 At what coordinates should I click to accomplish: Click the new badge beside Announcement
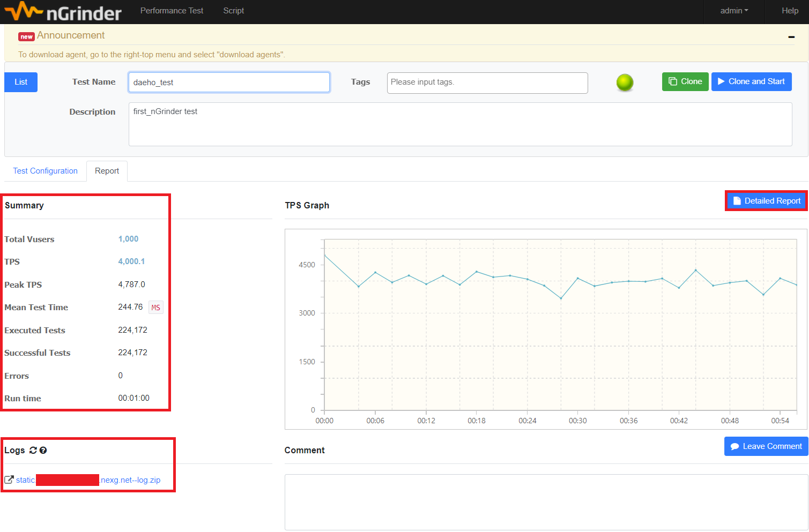26,36
